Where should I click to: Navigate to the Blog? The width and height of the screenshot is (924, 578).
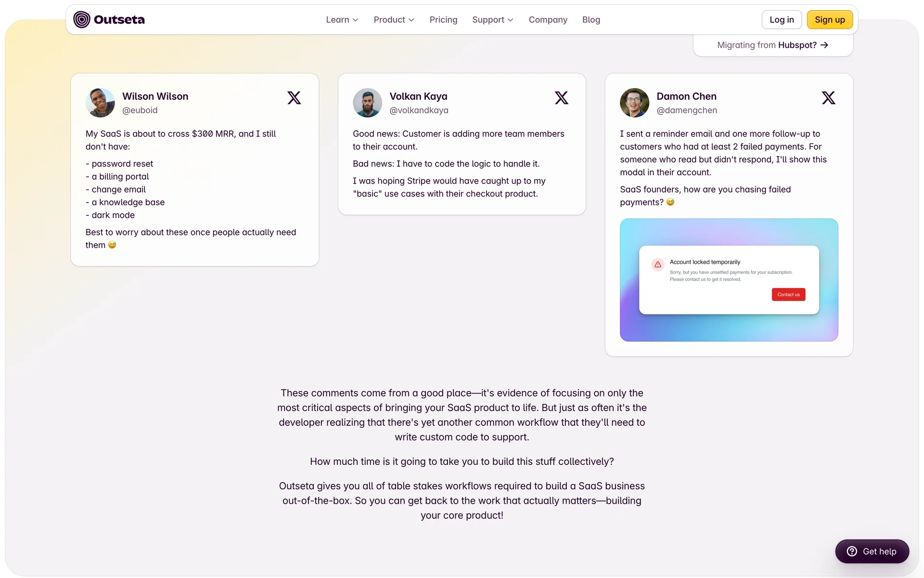tap(591, 20)
